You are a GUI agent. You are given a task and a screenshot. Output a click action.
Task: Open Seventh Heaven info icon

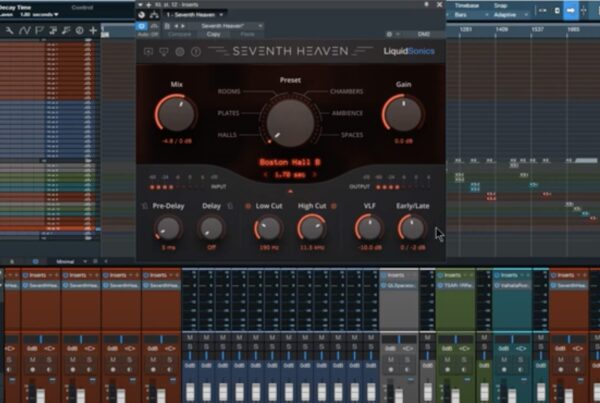[x=196, y=51]
